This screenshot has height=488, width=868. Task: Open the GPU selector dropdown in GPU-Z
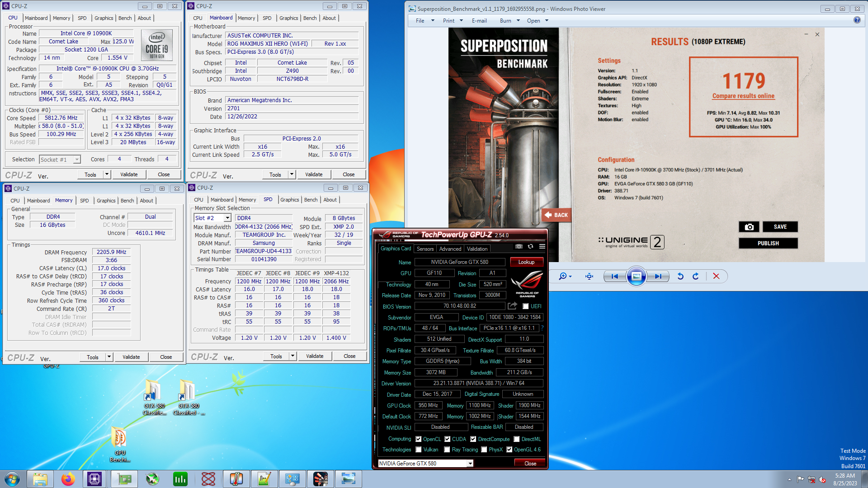click(470, 464)
